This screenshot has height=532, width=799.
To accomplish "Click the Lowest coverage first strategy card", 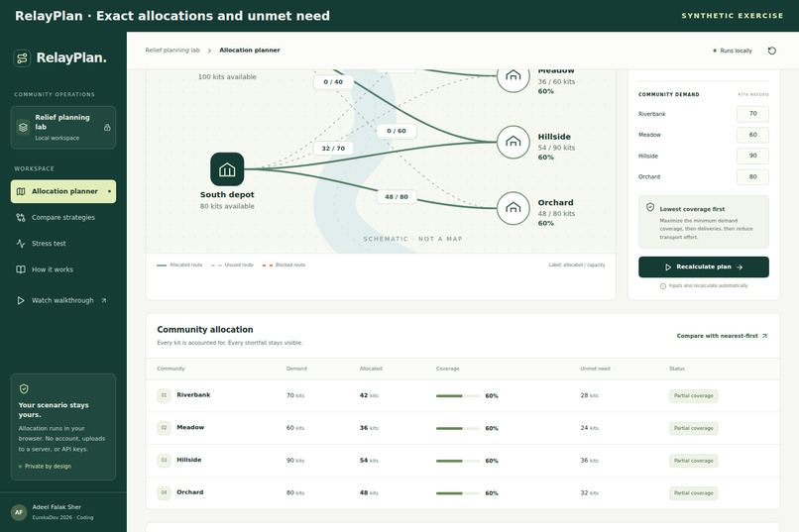I will 703,222.
